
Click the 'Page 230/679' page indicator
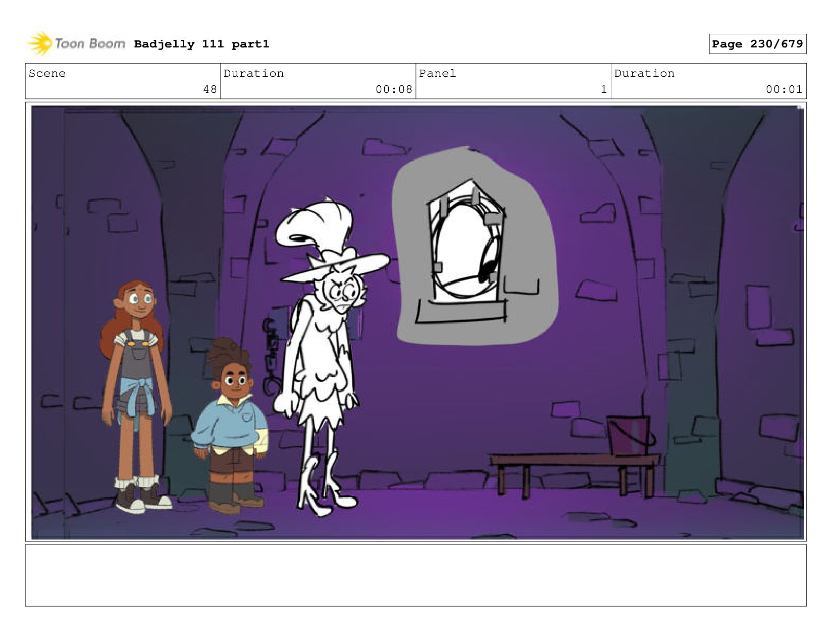point(757,44)
